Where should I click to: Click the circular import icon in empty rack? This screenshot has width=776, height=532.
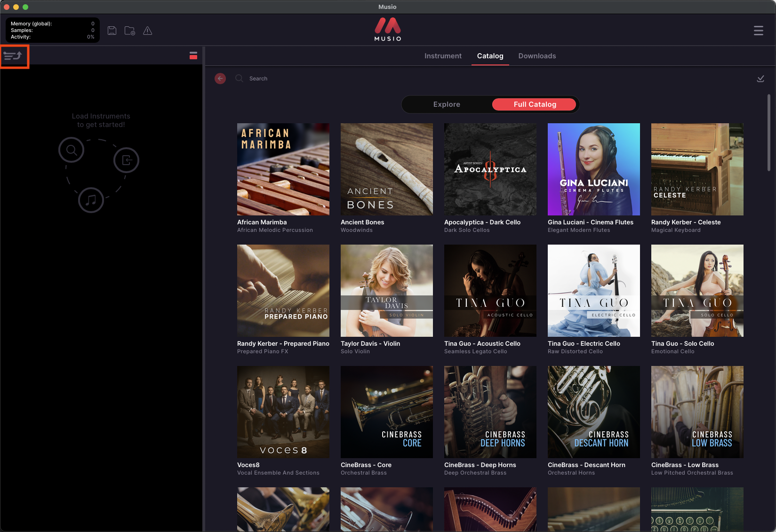127,160
